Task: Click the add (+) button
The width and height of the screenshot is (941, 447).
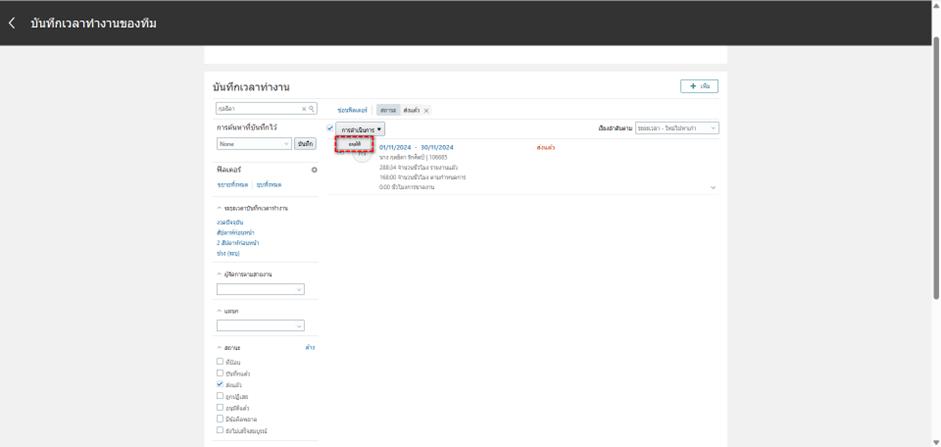Action: pyautogui.click(x=698, y=87)
